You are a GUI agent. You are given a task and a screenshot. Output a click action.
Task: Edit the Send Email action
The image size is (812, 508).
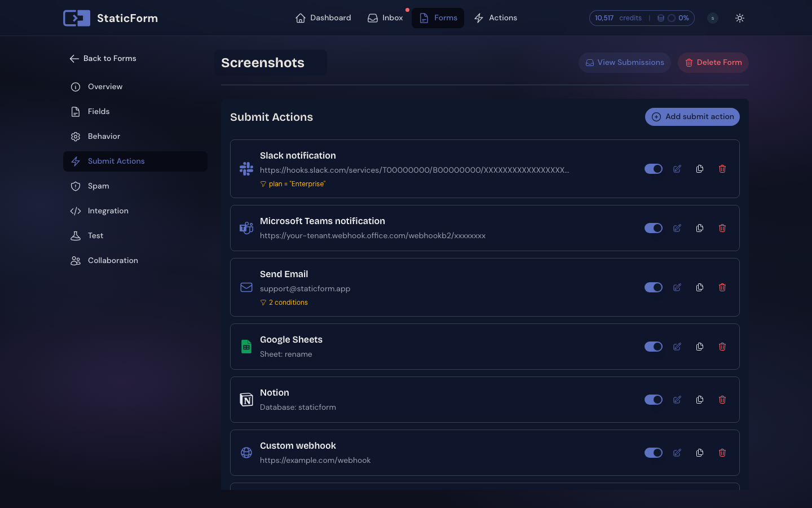pos(677,287)
